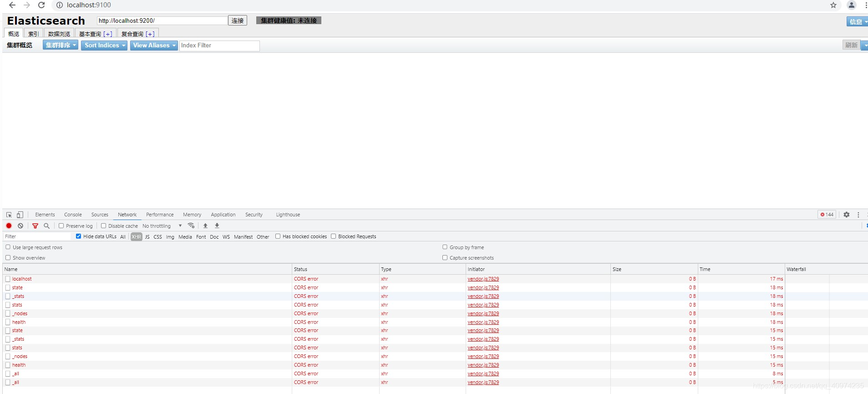Screen dimensions: 868x394
Task: Enable Use large request rows
Action: [x=8, y=247]
